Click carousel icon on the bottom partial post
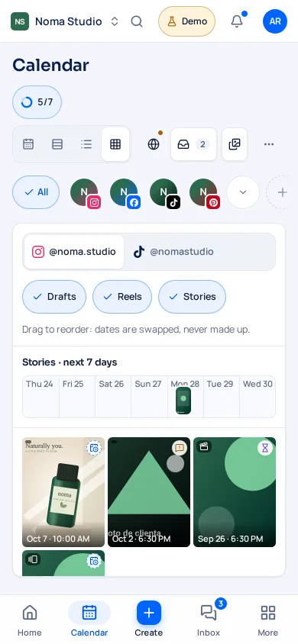298x644 pixels. click(x=32, y=559)
